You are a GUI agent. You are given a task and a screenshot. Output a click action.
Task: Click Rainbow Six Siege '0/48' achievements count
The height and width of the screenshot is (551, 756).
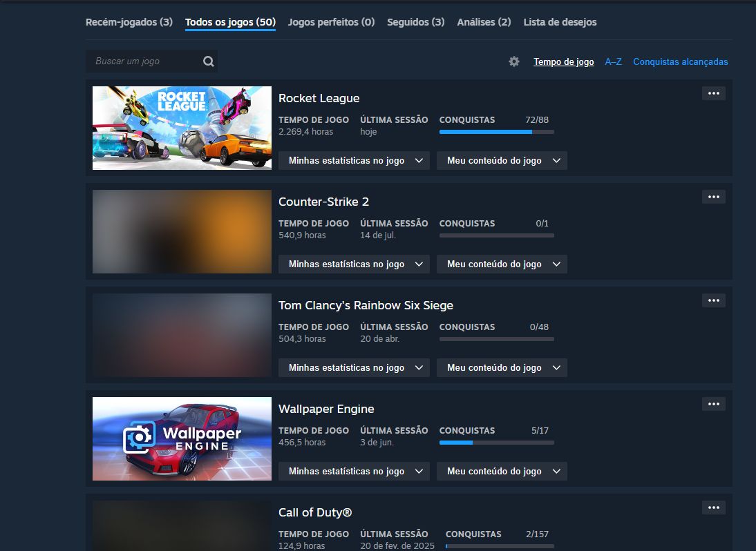coord(539,327)
